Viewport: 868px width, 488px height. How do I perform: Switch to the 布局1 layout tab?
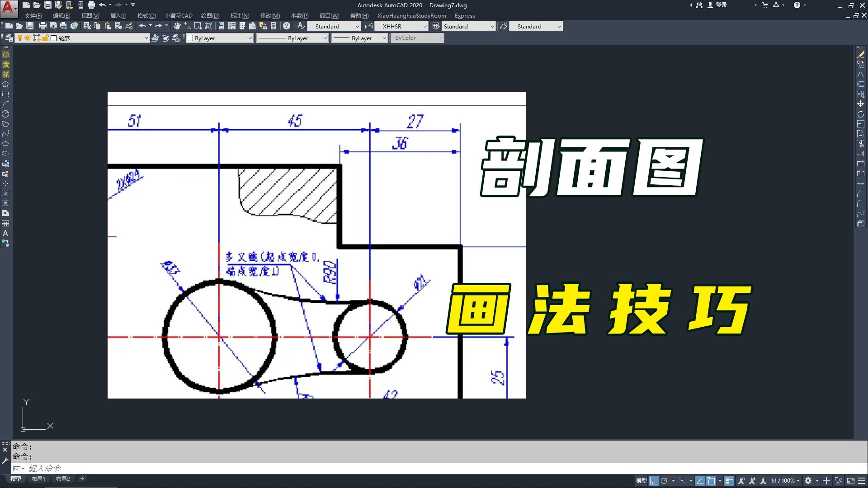[38, 479]
